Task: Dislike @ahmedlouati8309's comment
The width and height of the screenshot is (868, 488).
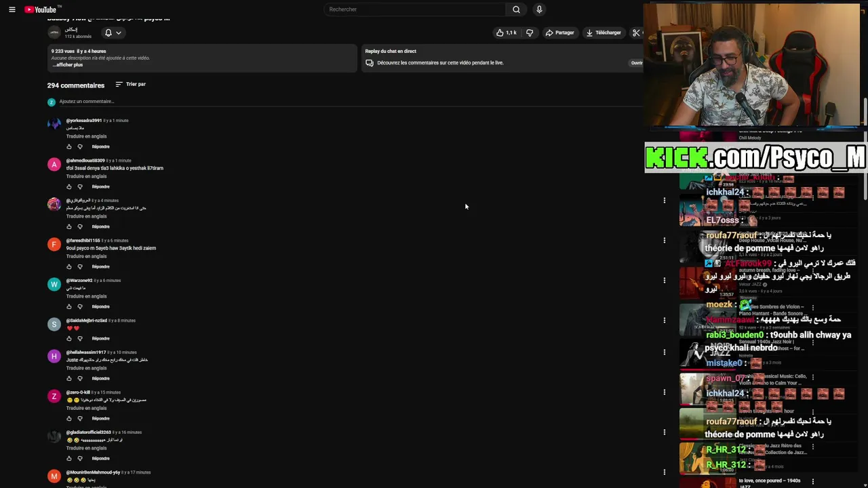Action: coord(79,186)
